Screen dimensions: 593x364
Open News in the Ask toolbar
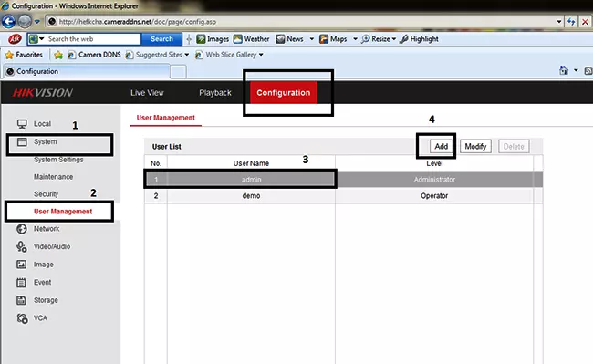(290, 39)
